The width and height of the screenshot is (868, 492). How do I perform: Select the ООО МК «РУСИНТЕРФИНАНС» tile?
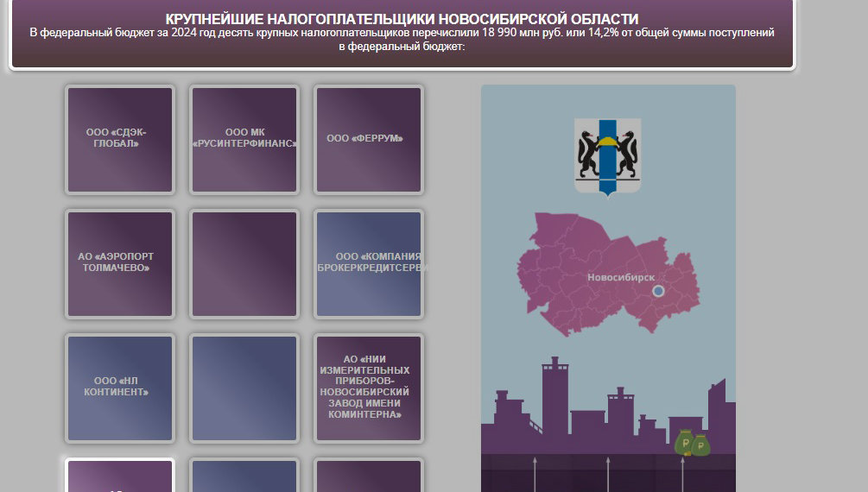coord(244,139)
